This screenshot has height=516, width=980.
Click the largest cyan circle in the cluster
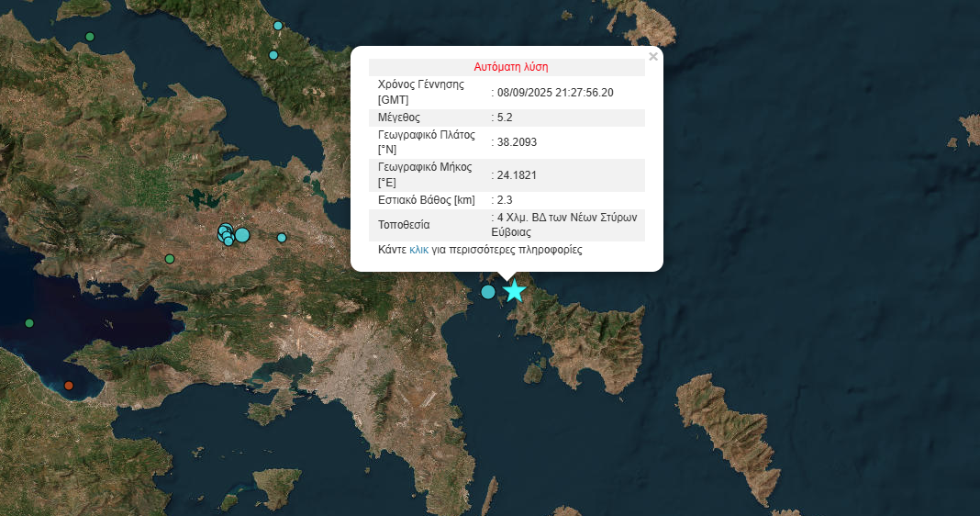pyautogui.click(x=242, y=235)
